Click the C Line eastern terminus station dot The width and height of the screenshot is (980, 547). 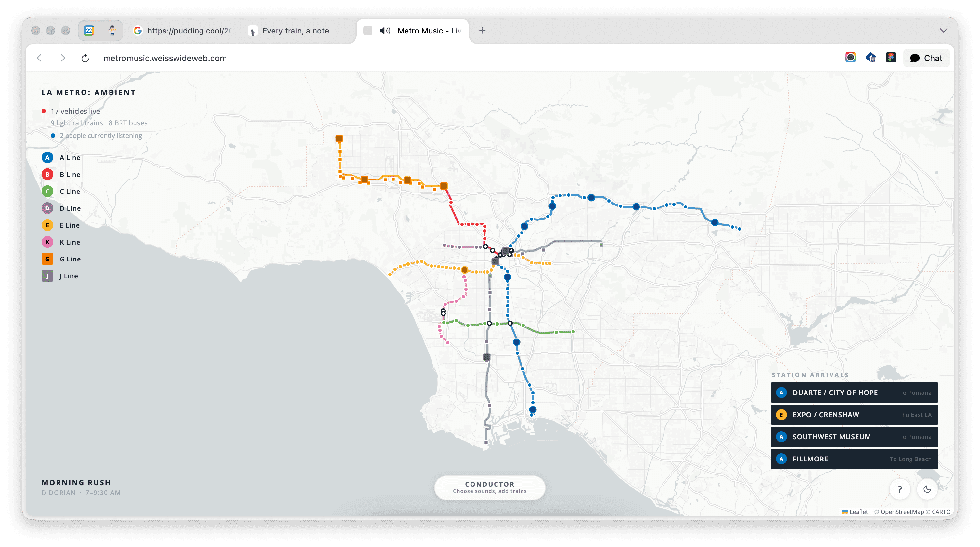(573, 332)
